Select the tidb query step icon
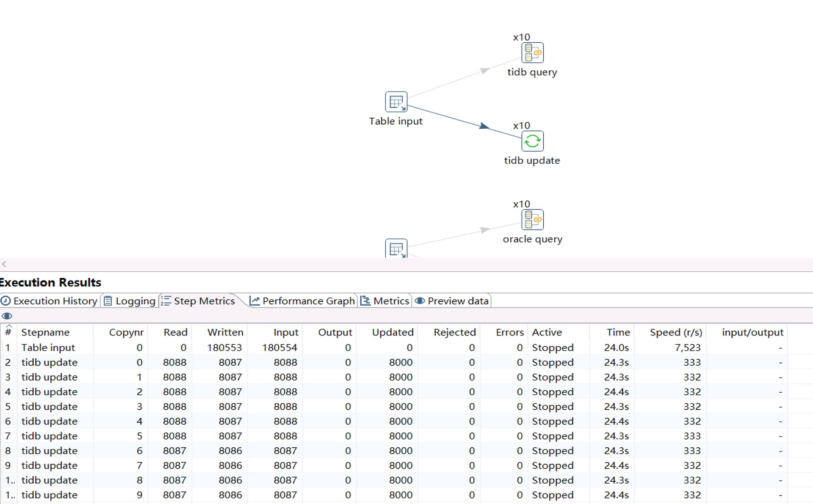Image resolution: width=813 pixels, height=504 pixels. (532, 53)
